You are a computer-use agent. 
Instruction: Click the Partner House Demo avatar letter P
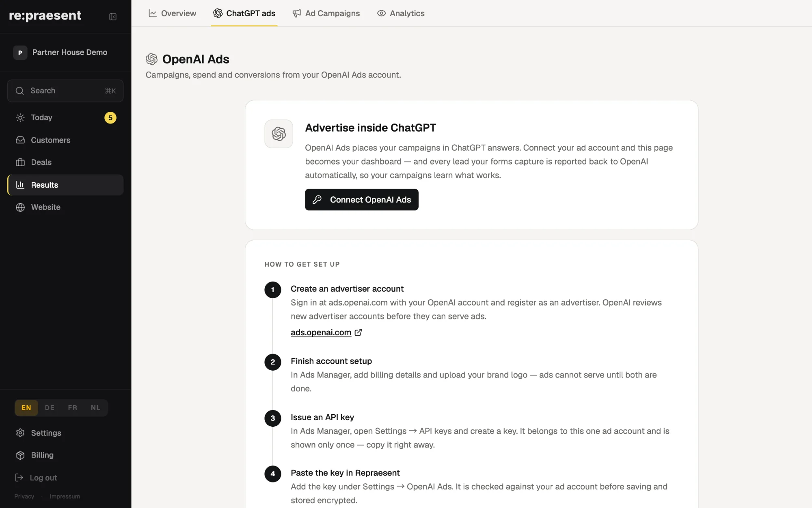pyautogui.click(x=20, y=52)
